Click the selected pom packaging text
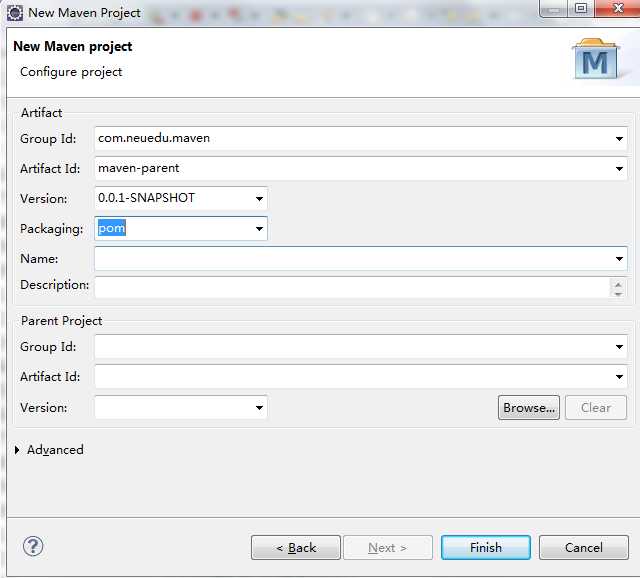The width and height of the screenshot is (640, 578). (x=112, y=228)
